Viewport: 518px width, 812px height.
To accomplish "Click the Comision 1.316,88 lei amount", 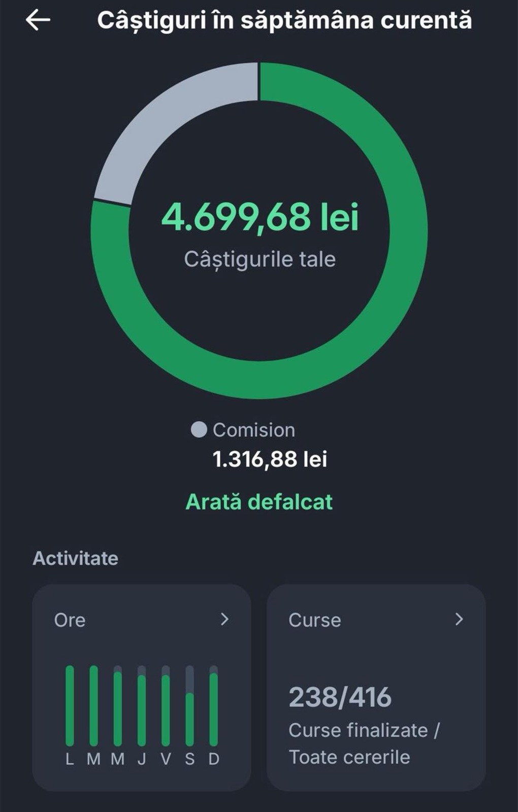I will click(x=269, y=459).
